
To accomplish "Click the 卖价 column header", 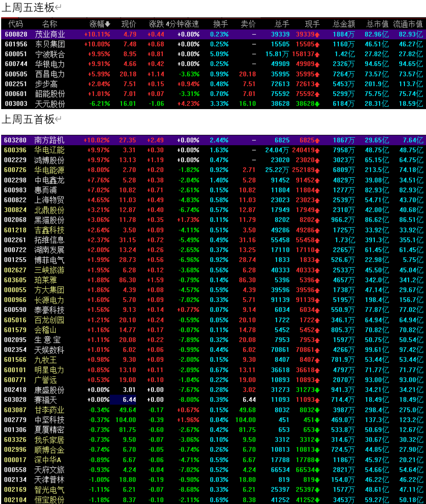I will (x=248, y=24).
